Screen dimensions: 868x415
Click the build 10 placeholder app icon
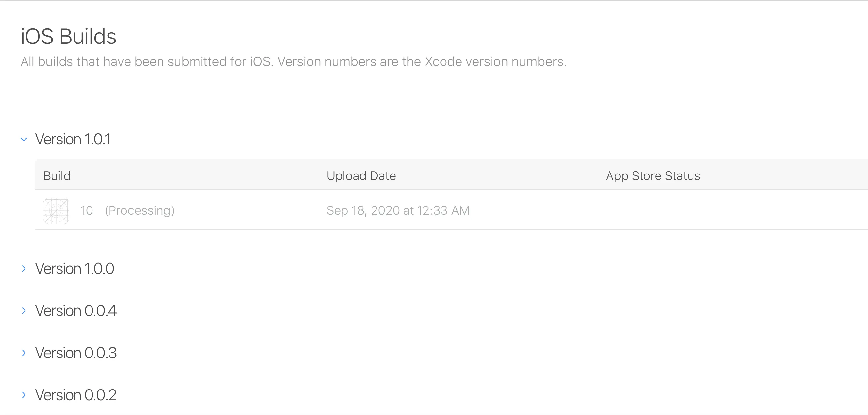(56, 210)
